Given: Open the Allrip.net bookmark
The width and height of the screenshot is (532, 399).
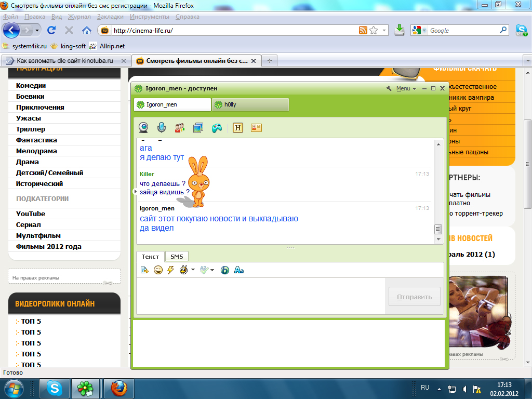Looking at the screenshot, I should 107,46.
